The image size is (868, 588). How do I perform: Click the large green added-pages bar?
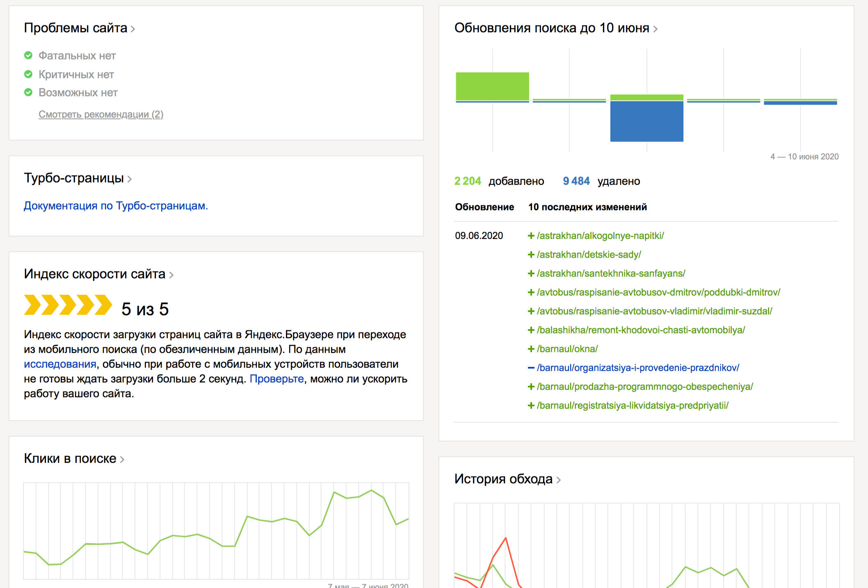click(x=492, y=86)
